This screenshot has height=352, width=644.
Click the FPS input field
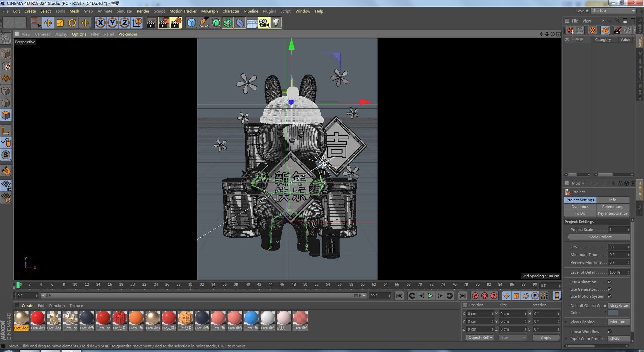coord(619,247)
